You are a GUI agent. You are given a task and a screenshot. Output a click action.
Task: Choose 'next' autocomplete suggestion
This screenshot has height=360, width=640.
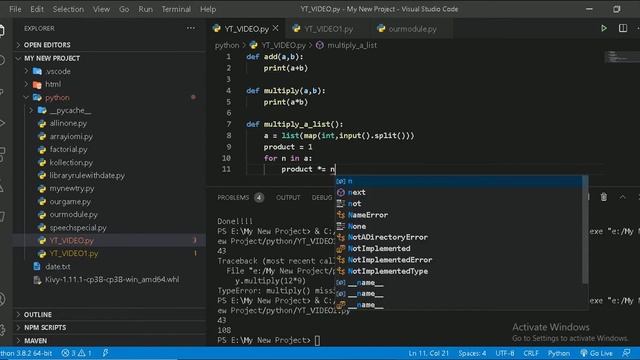pos(459,192)
